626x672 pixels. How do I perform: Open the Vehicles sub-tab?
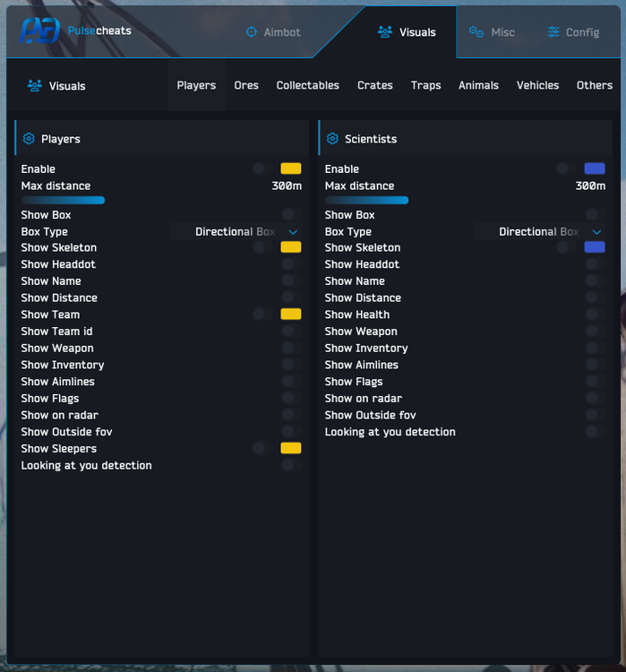tap(537, 86)
